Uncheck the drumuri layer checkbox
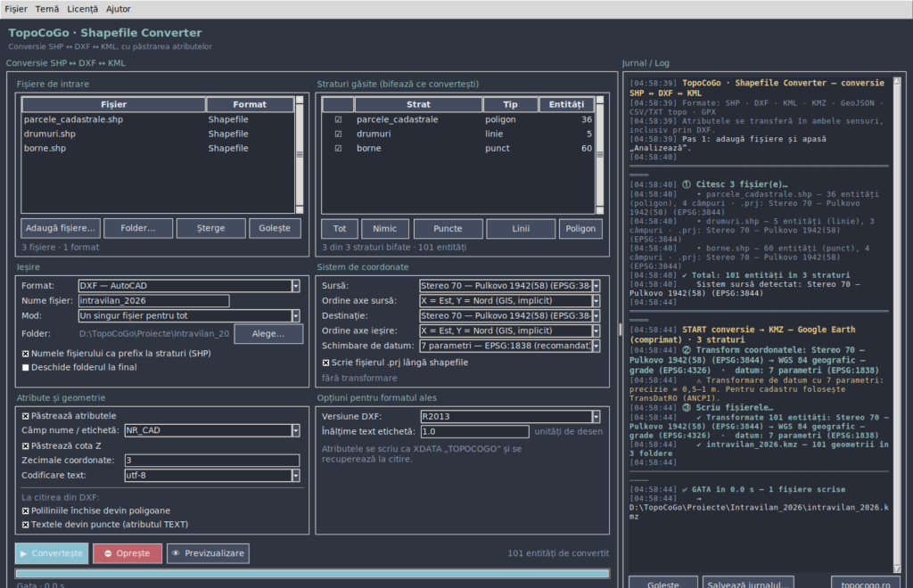The height and width of the screenshot is (588, 913). [x=338, y=134]
